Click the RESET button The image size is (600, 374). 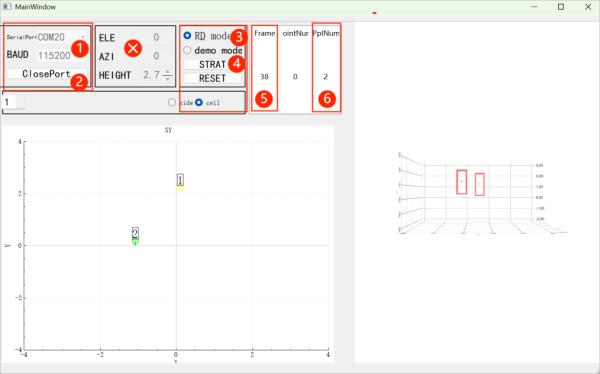tap(213, 78)
